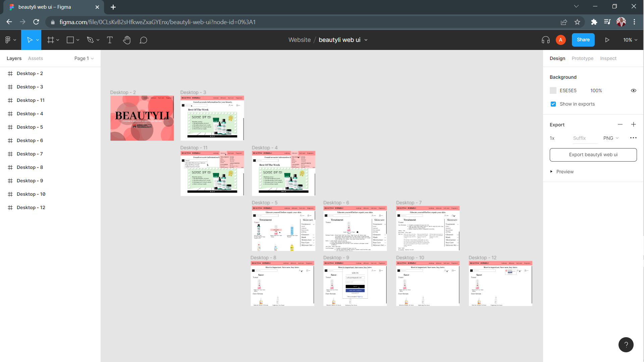Select the Comment tool

click(x=143, y=40)
